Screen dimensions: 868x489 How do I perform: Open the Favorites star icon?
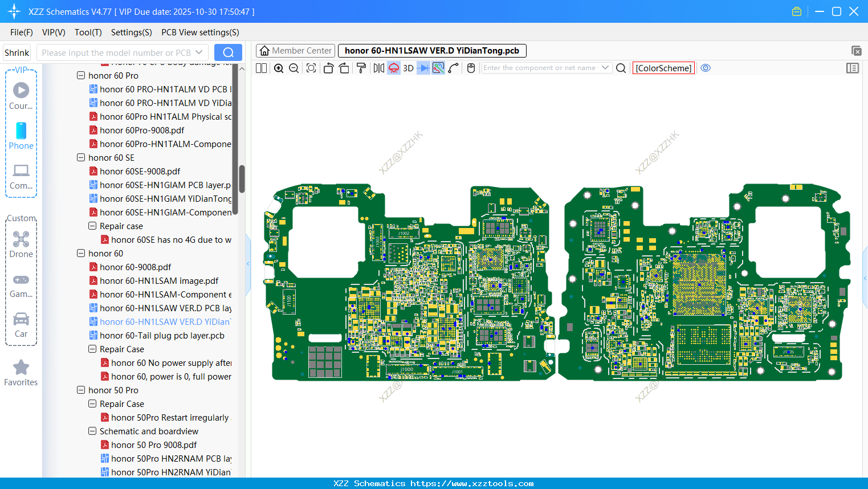pyautogui.click(x=21, y=373)
